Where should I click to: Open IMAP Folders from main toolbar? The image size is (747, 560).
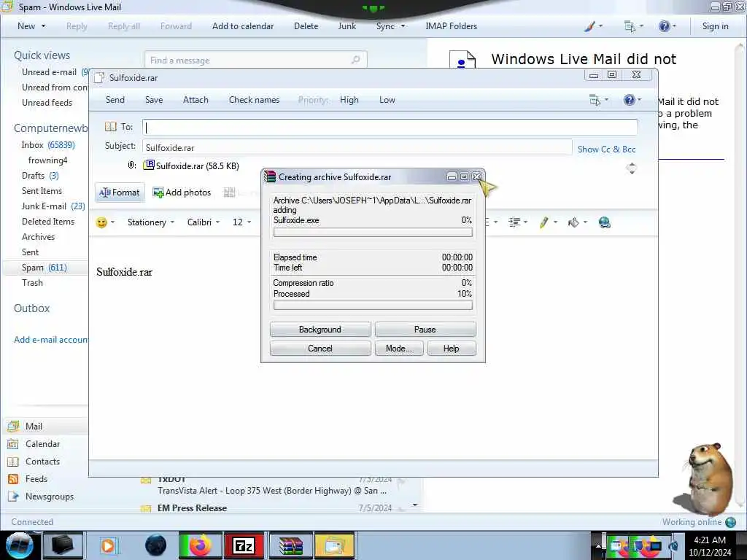(x=451, y=26)
